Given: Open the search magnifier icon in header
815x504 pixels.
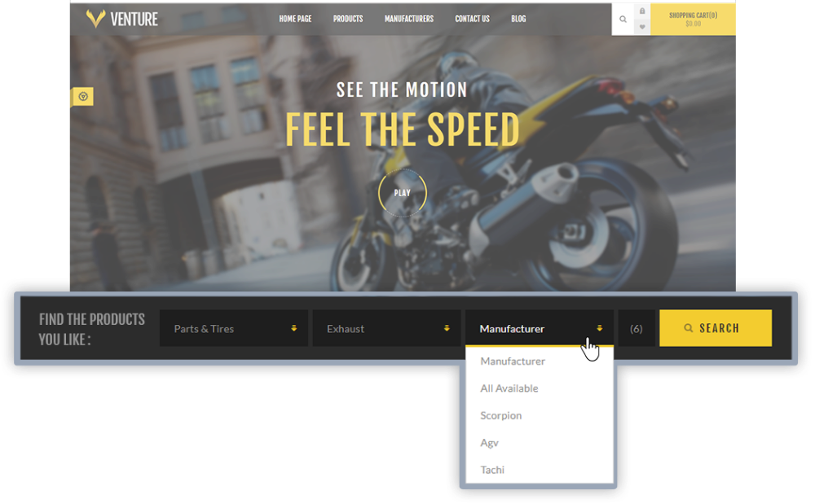Looking at the screenshot, I should 623,19.
